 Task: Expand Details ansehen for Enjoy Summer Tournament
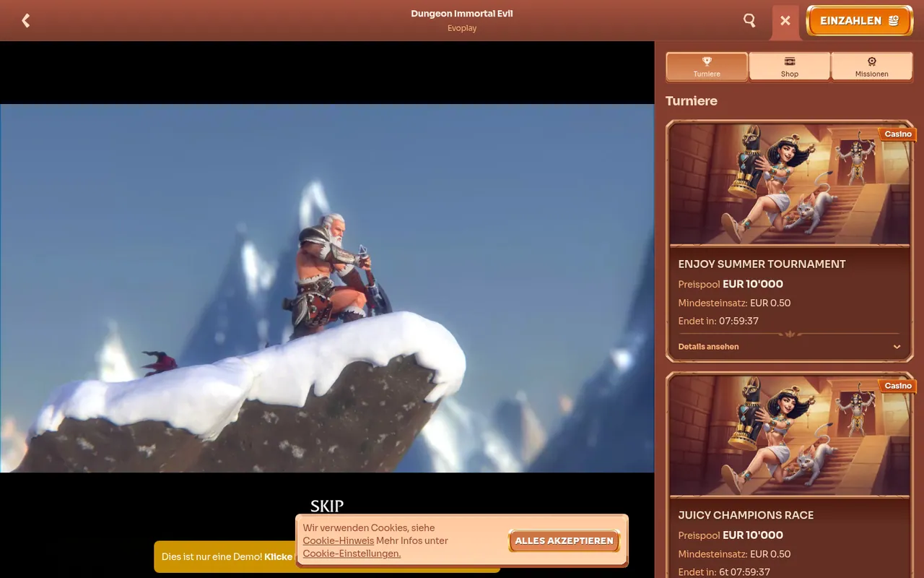[x=790, y=347]
